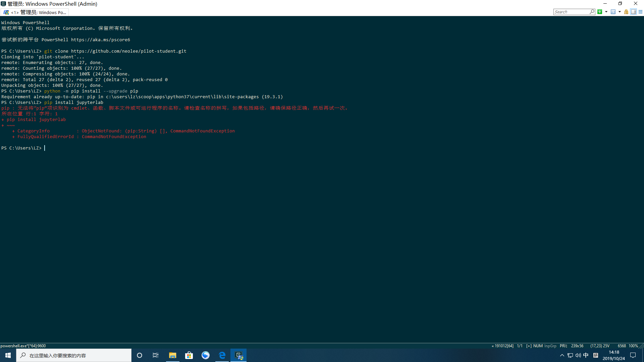Click inside the Search input field
The image size is (644, 362).
(x=570, y=11)
